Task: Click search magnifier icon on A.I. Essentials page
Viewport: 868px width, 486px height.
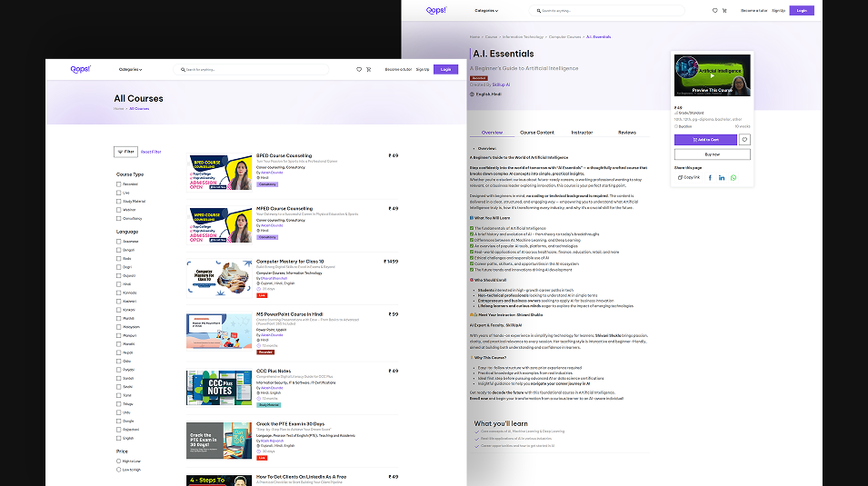Action: [539, 11]
